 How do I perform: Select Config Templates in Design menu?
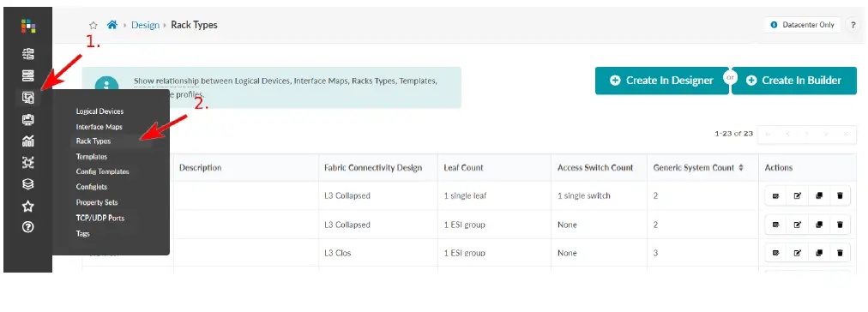pyautogui.click(x=102, y=171)
